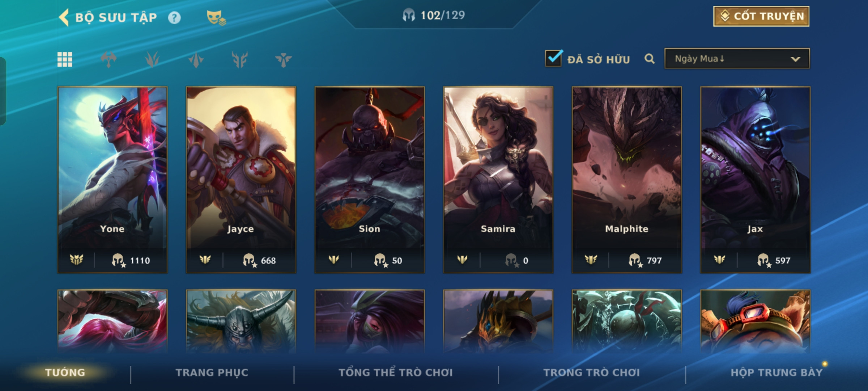Open the help question mark icon
The height and width of the screenshot is (391, 868).
pyautogui.click(x=174, y=18)
